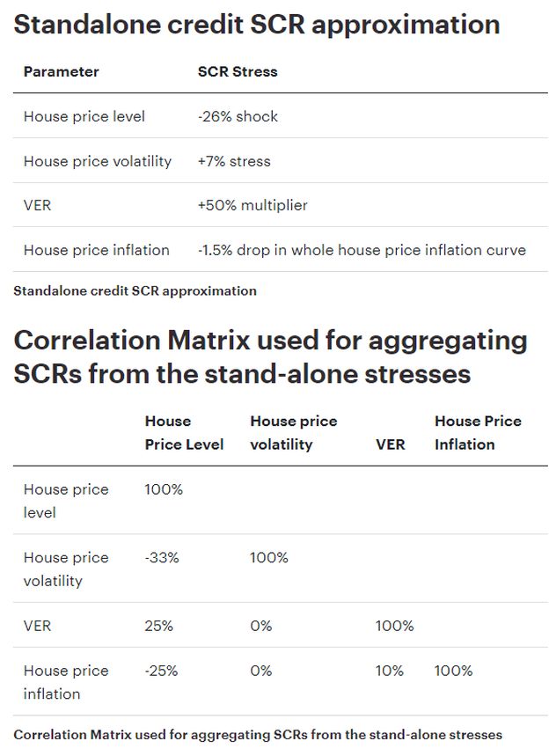The image size is (549, 756).
Task: Click the "Standalone credit SCR approximation" main heading
Action: [x=257, y=25]
